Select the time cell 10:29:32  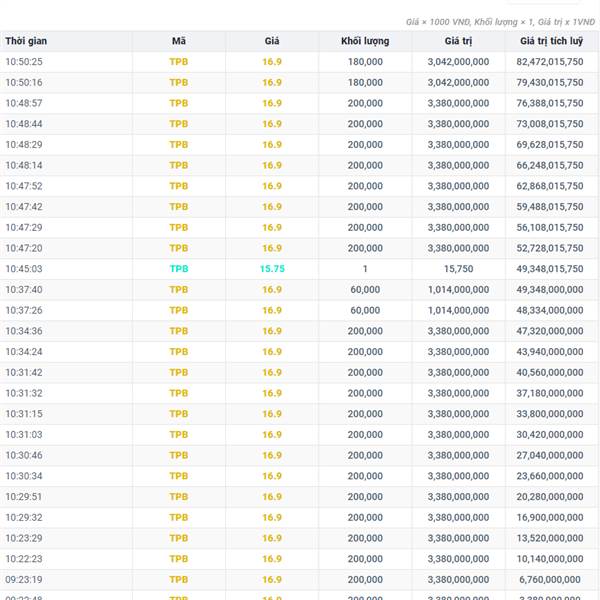pos(24,517)
